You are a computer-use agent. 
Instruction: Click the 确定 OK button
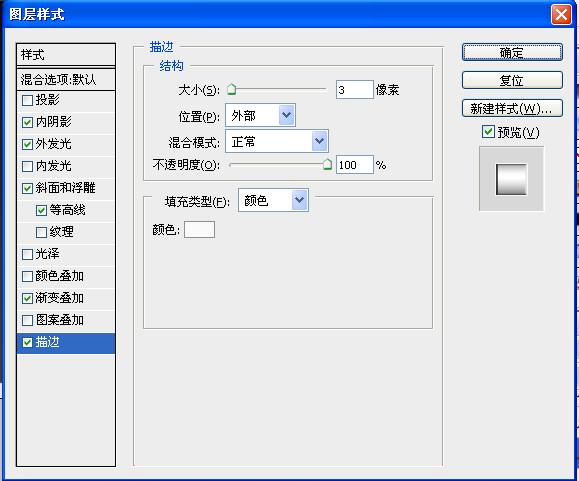point(512,52)
